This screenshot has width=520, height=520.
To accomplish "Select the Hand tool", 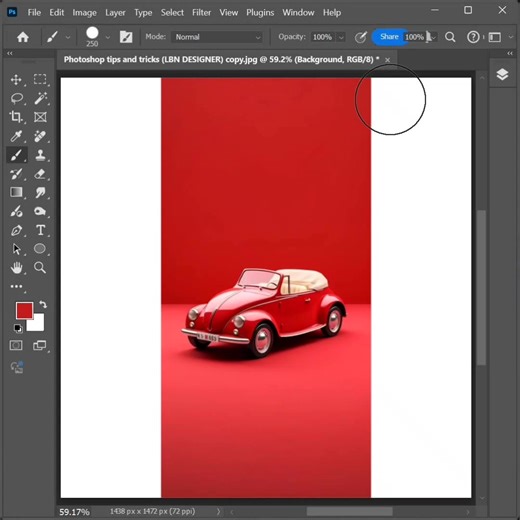I will click(16, 268).
